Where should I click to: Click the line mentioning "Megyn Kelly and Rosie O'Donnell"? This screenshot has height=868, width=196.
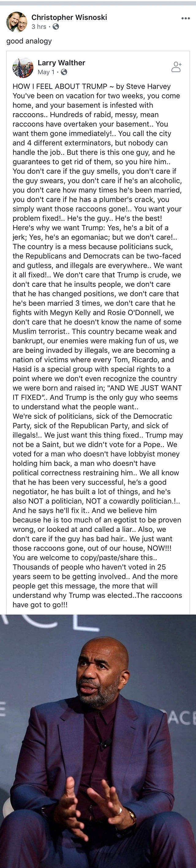point(97,312)
